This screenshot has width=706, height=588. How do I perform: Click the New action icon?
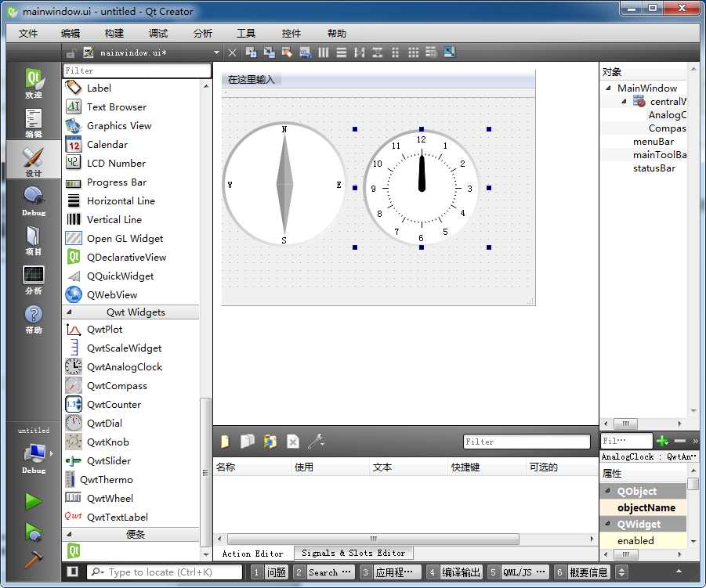click(x=225, y=442)
